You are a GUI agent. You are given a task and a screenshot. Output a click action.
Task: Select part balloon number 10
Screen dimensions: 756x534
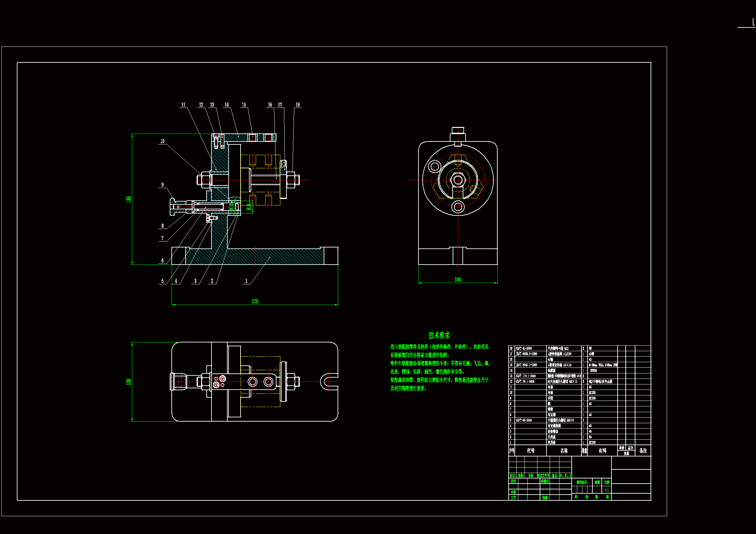coord(162,141)
